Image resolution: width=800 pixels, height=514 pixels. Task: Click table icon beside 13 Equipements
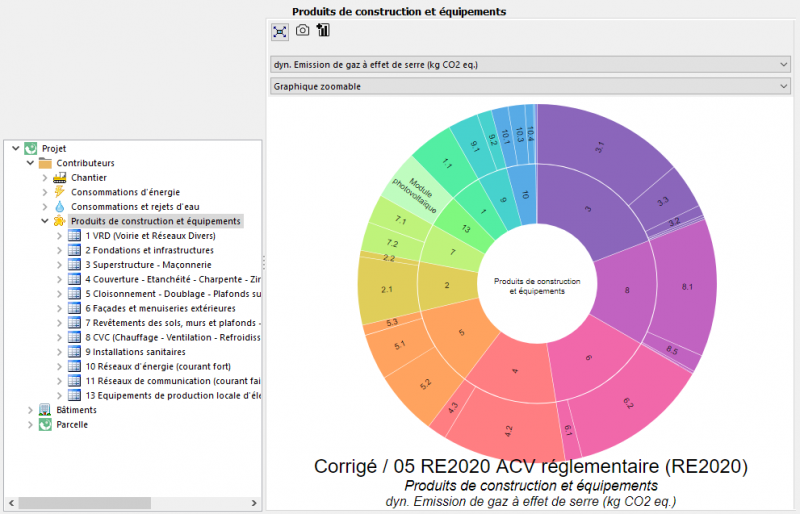(x=74, y=395)
